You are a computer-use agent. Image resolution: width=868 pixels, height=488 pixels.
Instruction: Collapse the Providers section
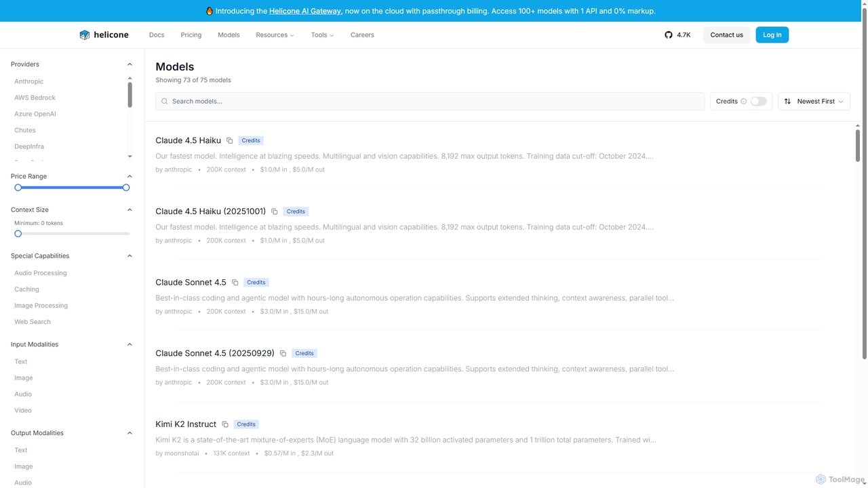(130, 64)
